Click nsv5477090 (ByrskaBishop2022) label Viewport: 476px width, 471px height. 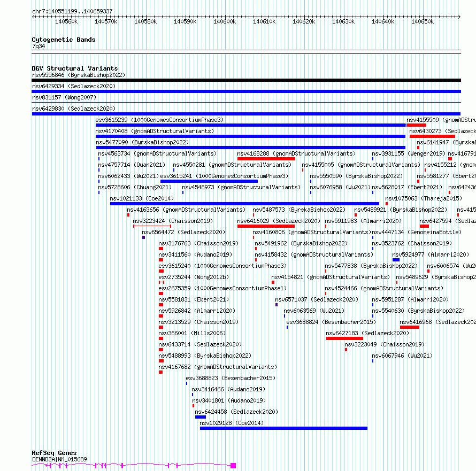pos(142,142)
